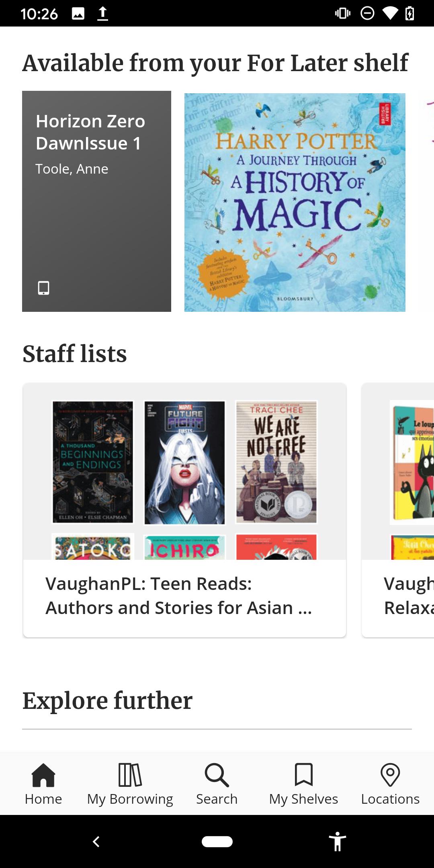Open A Thousand Beginnings and Endings cover

[93, 463]
